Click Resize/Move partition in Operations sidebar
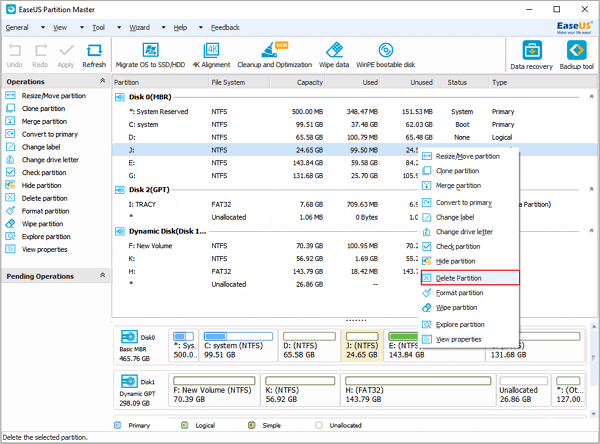Viewport: 600px width, 444px height. click(x=46, y=96)
